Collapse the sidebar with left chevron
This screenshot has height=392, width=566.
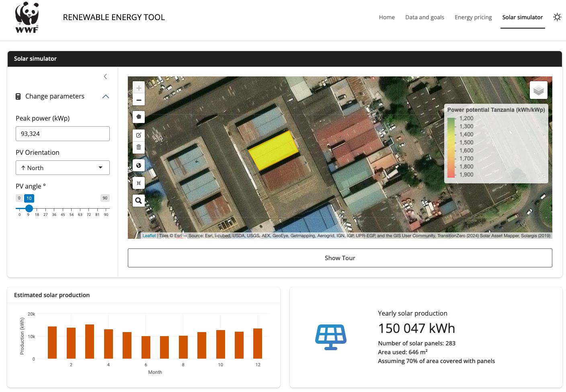pos(105,76)
